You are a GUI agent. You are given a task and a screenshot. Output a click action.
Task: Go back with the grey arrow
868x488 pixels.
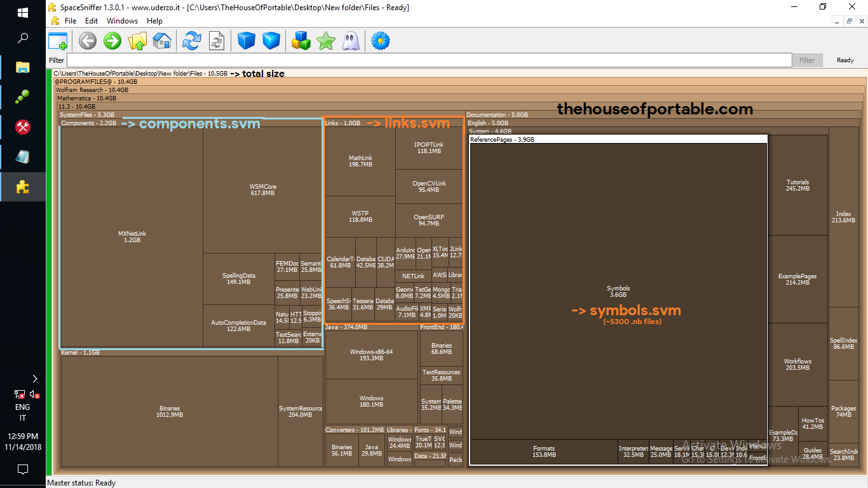[88, 41]
